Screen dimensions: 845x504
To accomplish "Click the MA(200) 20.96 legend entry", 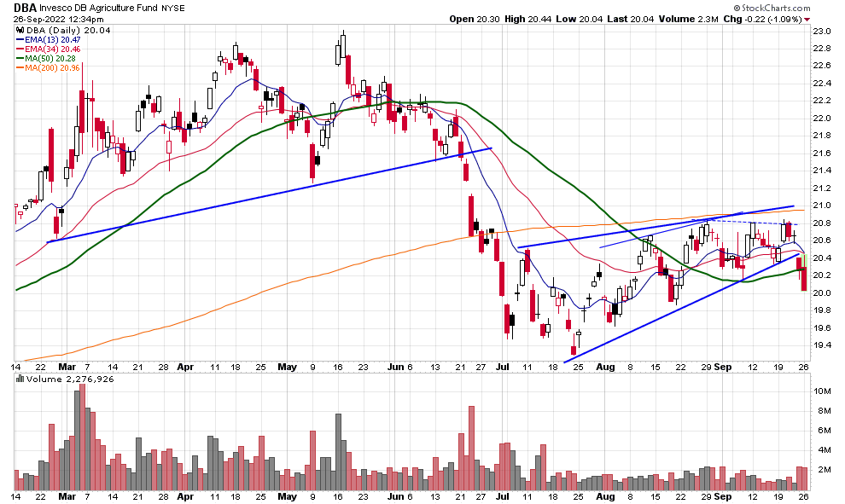I will [48, 68].
